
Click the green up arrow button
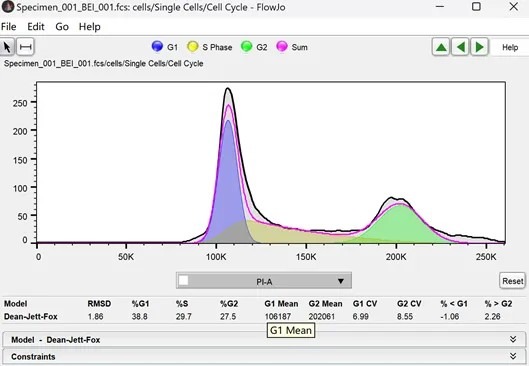pyautogui.click(x=441, y=47)
